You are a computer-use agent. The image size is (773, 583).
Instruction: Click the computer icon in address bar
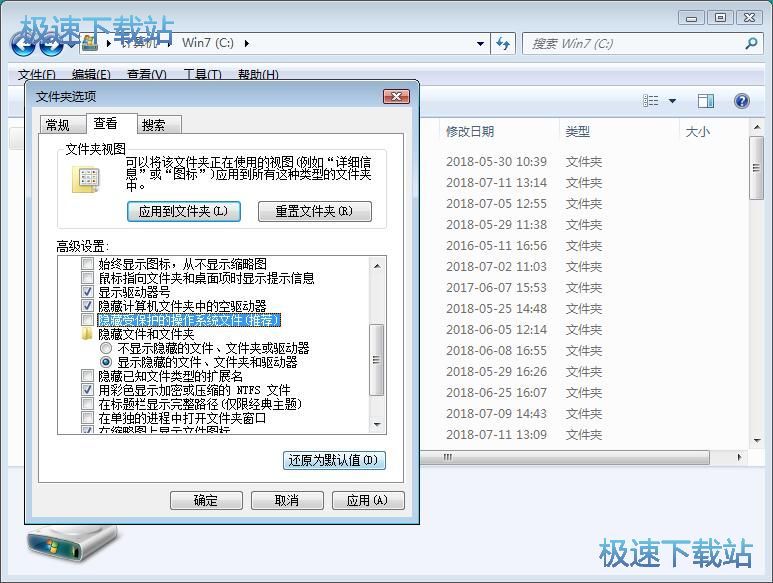click(x=90, y=43)
